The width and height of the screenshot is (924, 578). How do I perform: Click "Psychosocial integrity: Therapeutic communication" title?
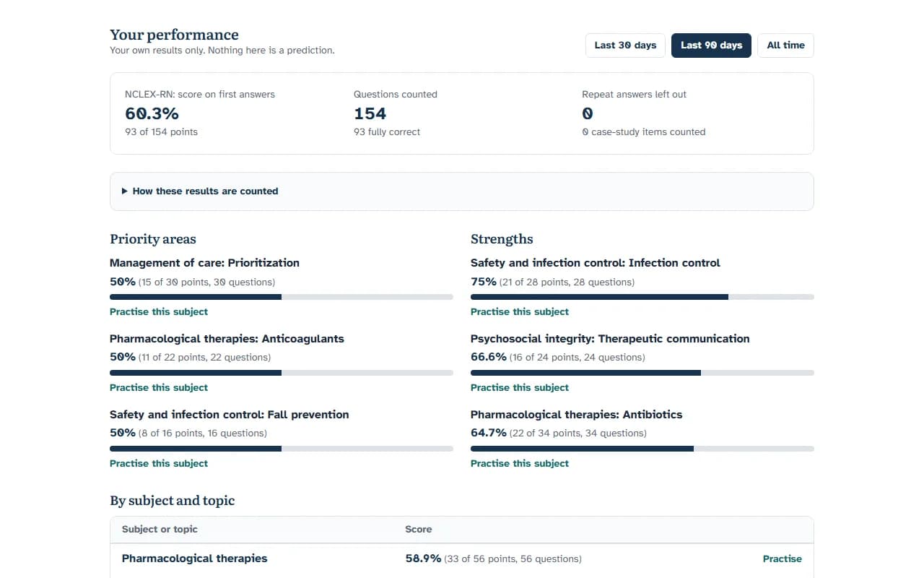pyautogui.click(x=610, y=339)
